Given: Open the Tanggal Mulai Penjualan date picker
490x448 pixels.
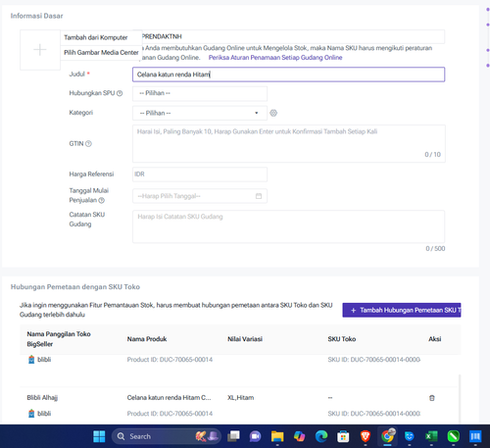Looking at the screenshot, I should pyautogui.click(x=200, y=196).
